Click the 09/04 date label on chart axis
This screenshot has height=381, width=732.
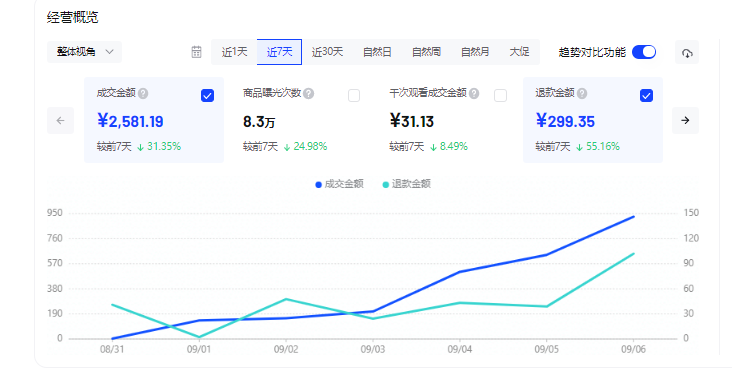(460, 349)
